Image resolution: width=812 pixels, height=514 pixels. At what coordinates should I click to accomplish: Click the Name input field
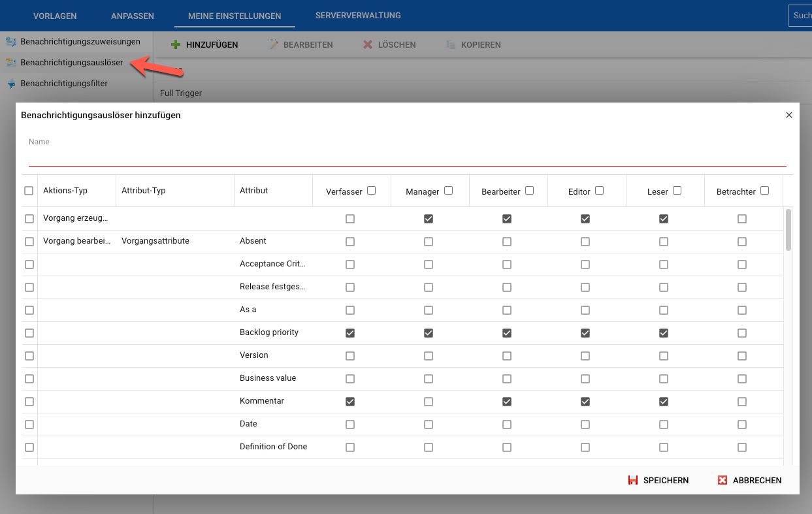(x=407, y=157)
